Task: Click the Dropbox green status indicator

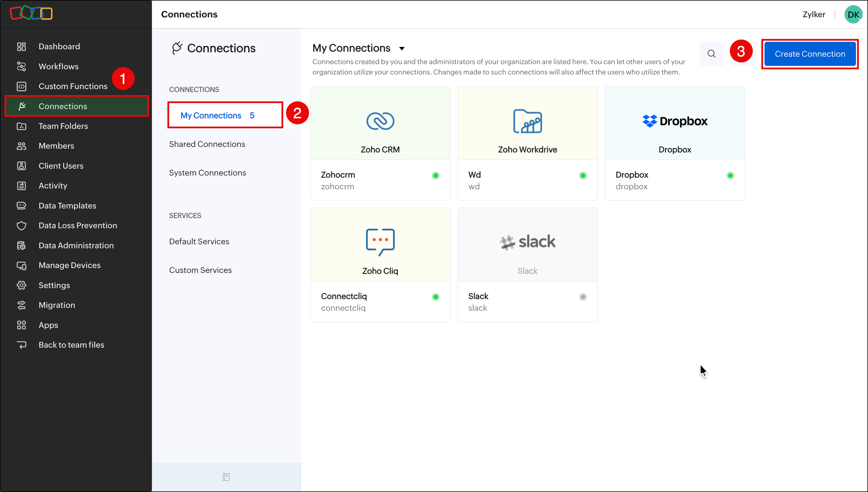Action: click(x=730, y=175)
